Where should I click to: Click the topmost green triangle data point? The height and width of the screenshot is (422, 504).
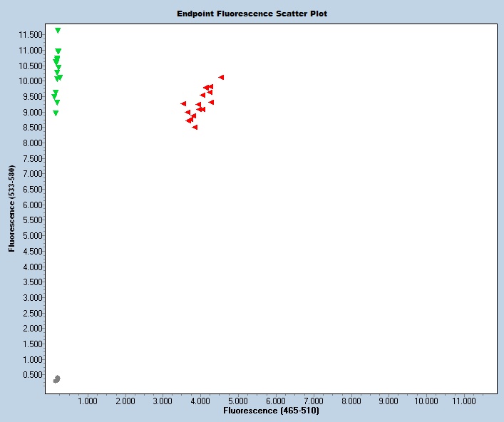coord(58,31)
